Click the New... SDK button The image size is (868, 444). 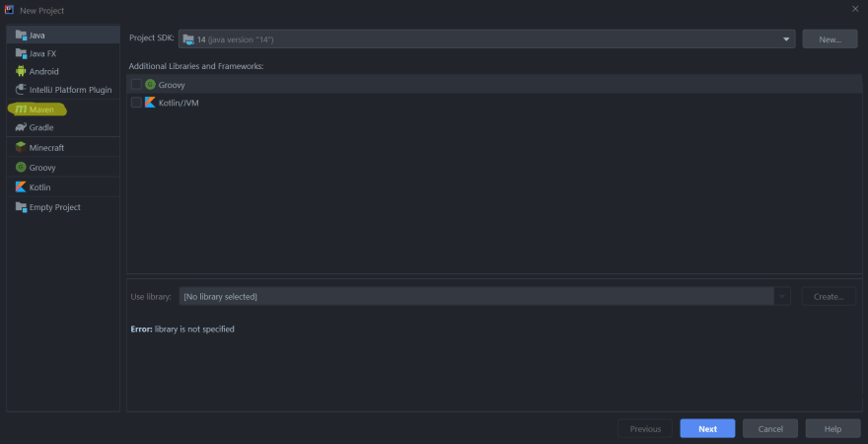(x=830, y=39)
